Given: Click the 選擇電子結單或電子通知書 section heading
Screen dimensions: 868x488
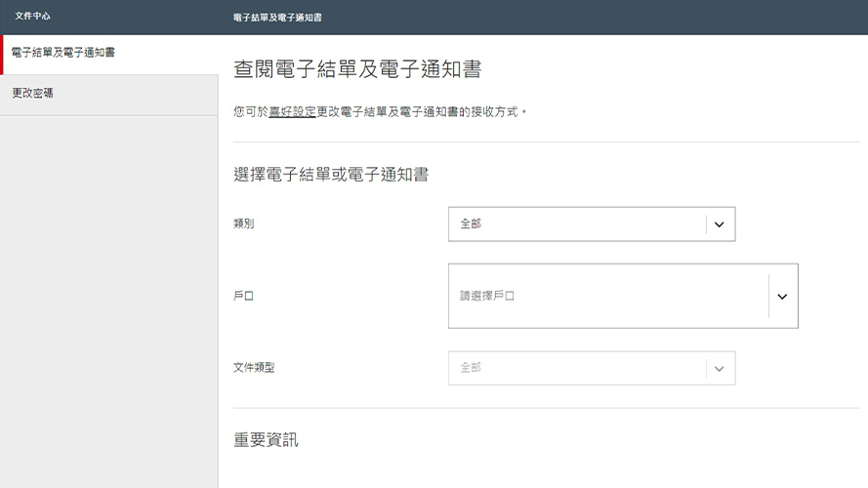Looking at the screenshot, I should (x=331, y=175).
